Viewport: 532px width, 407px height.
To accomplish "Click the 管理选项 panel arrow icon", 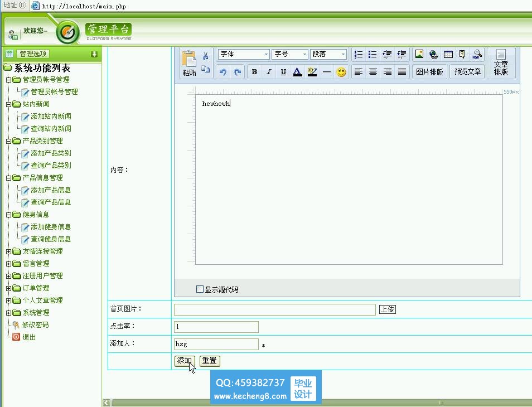I will 94,54.
